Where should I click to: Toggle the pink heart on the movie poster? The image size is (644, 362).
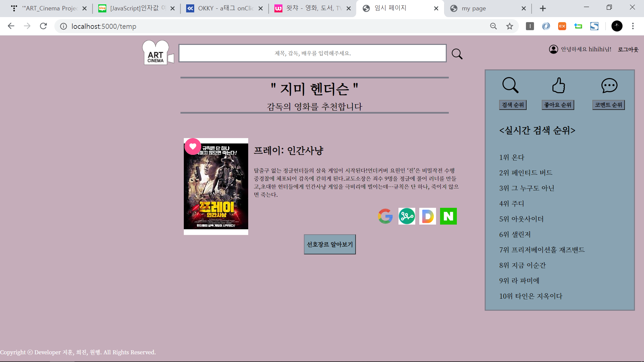(x=193, y=146)
